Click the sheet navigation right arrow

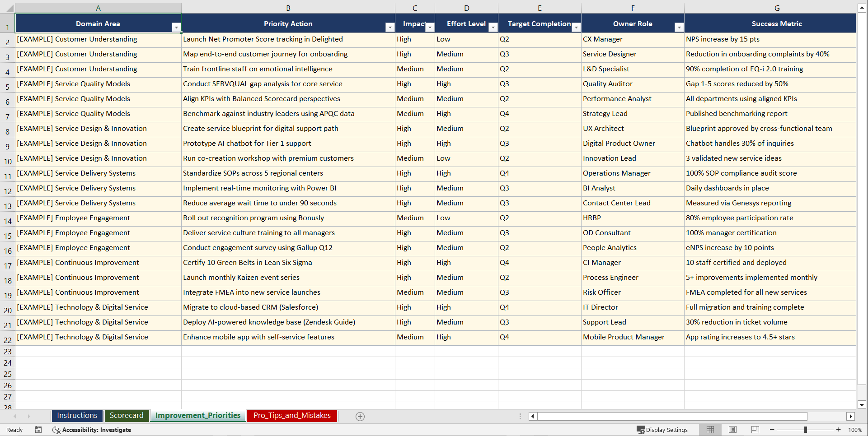29,416
